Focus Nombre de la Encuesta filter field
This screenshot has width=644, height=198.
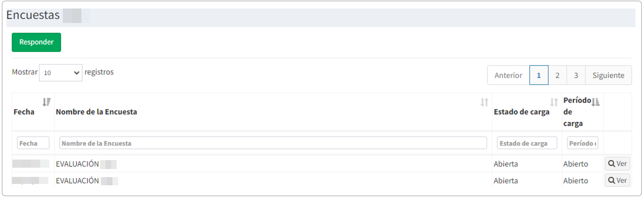tap(273, 143)
